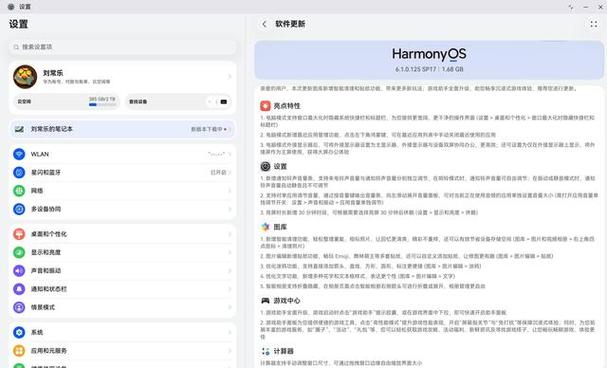Click the gear icon beside 设置 changelog section

(265, 166)
